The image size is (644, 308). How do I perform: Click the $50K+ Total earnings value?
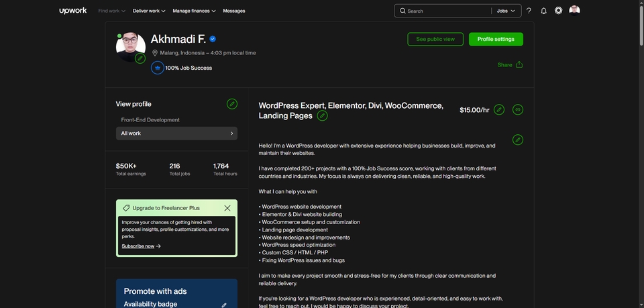[x=126, y=166]
